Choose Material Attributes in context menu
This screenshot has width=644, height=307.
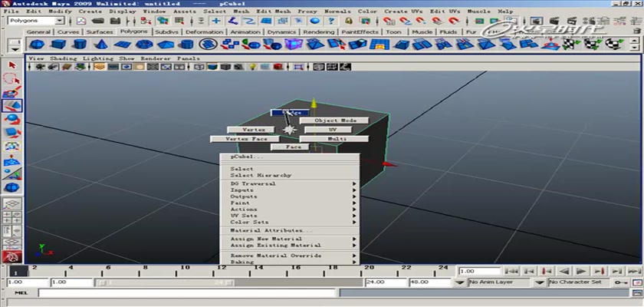(290, 230)
